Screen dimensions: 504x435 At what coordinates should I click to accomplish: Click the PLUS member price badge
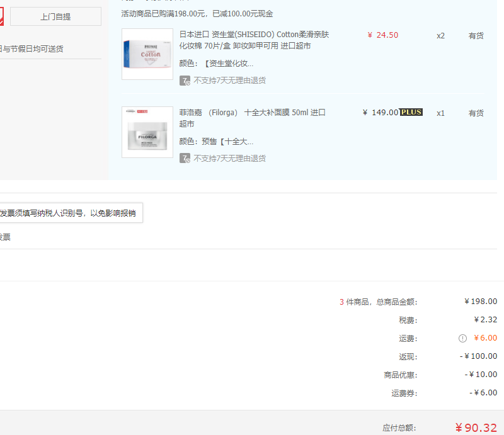coord(411,112)
